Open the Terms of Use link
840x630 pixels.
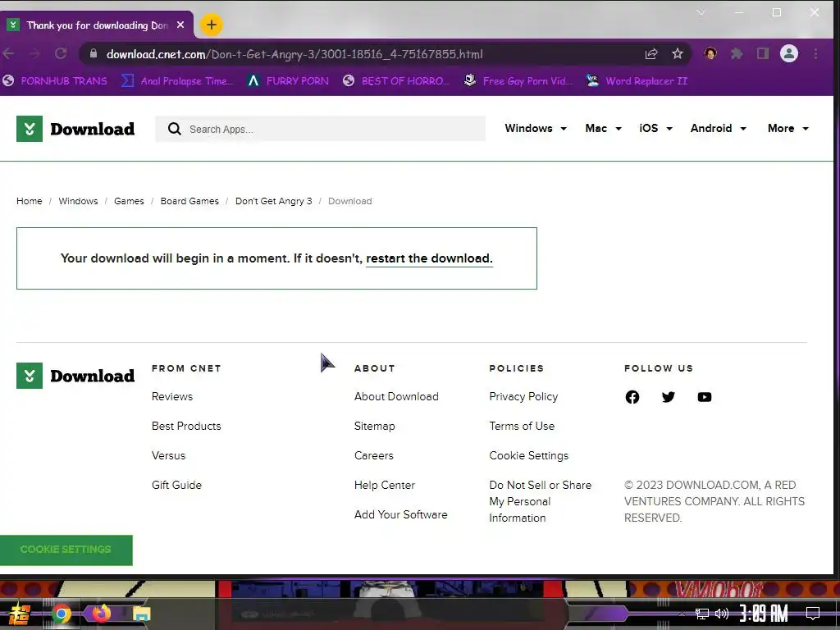click(522, 427)
